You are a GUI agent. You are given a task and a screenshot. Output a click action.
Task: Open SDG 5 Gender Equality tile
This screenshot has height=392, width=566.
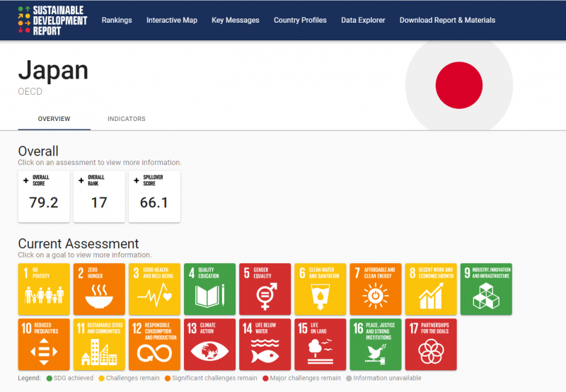[x=265, y=289]
